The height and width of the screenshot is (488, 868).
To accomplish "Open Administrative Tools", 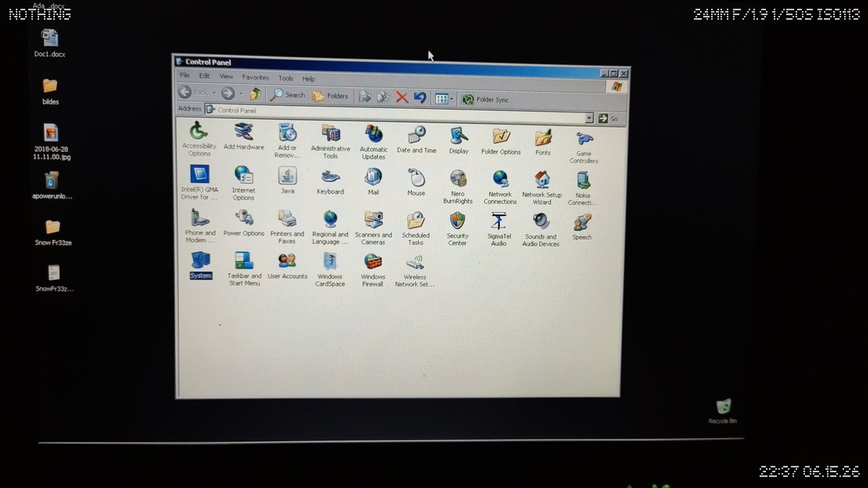I will pos(331,142).
